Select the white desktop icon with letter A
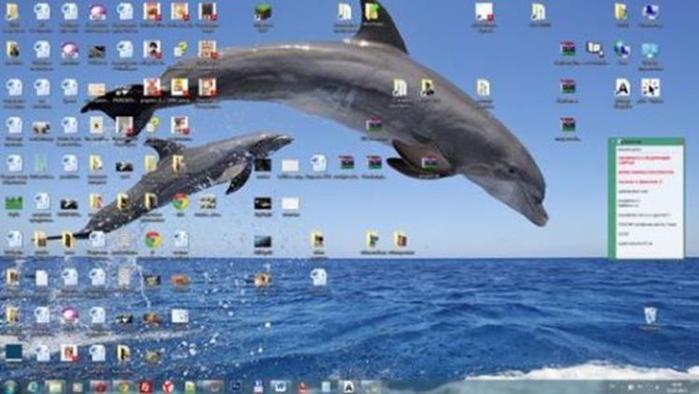This screenshot has width=699, height=394. (x=622, y=88)
